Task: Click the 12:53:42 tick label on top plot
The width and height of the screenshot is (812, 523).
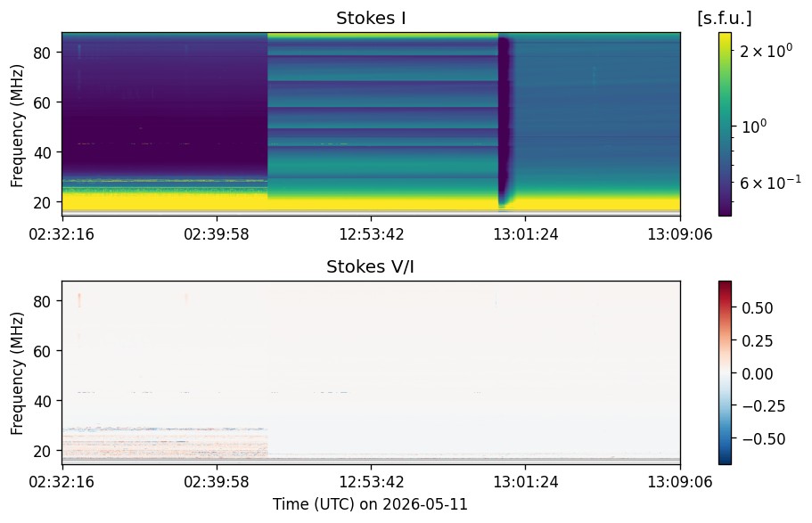Action: tap(372, 234)
